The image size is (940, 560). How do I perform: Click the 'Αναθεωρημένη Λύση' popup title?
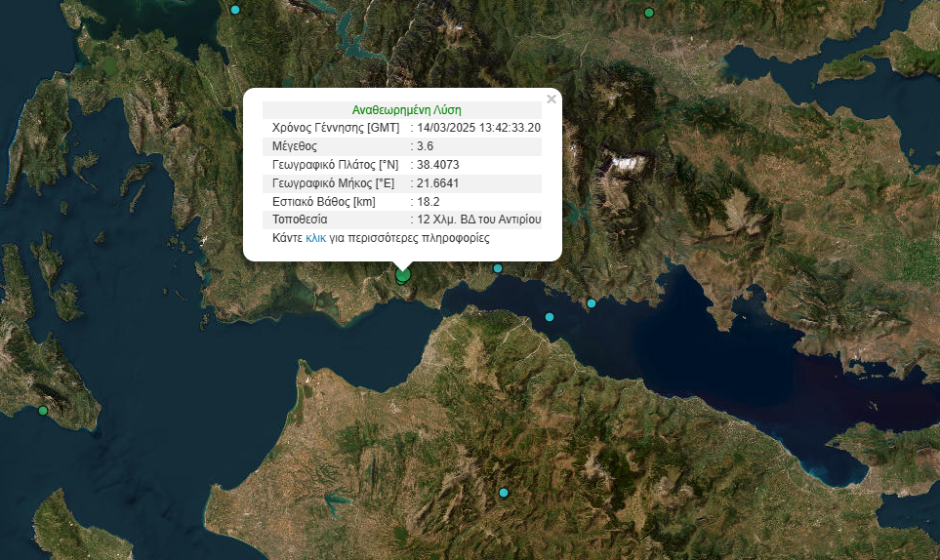(406, 110)
